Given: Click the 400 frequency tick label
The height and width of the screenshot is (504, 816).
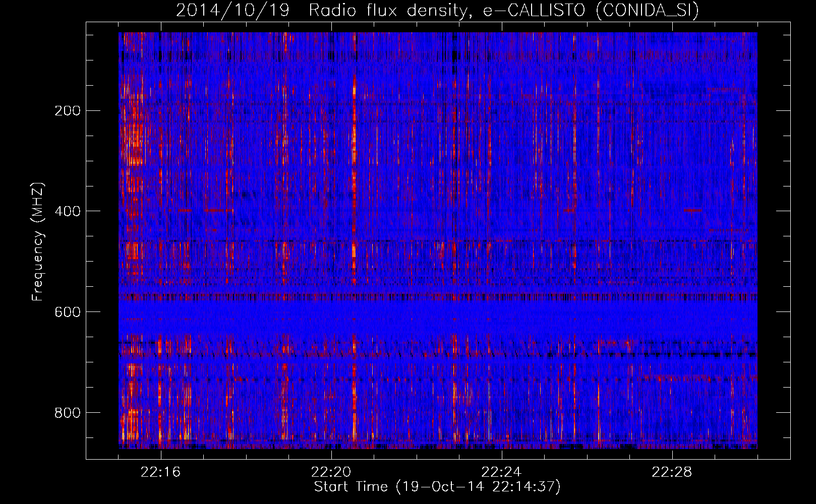Looking at the screenshot, I should click(x=67, y=211).
